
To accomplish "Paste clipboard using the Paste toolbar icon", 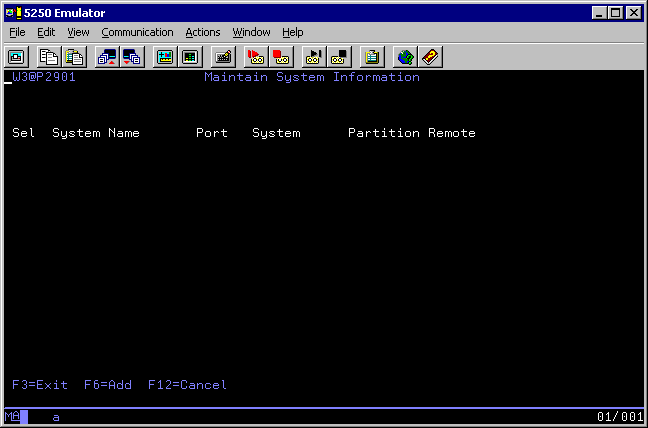I will [x=74, y=57].
